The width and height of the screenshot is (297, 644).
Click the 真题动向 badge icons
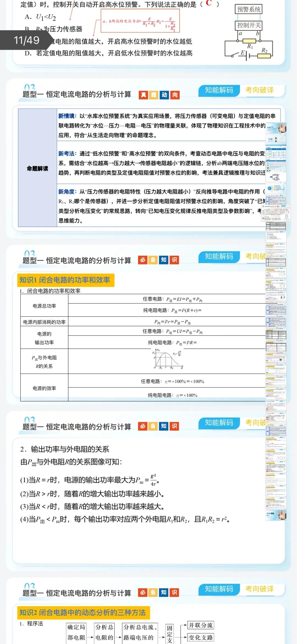[159, 95]
